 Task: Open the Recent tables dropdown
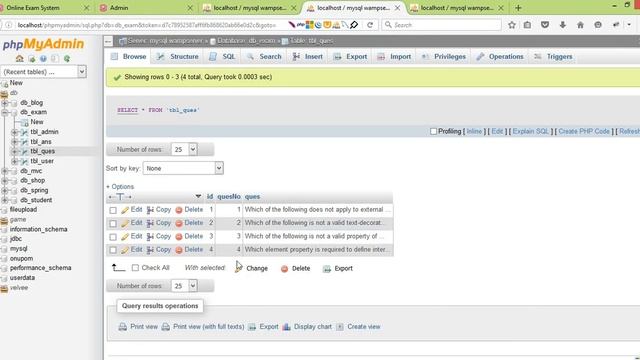pyautogui.click(x=44, y=72)
